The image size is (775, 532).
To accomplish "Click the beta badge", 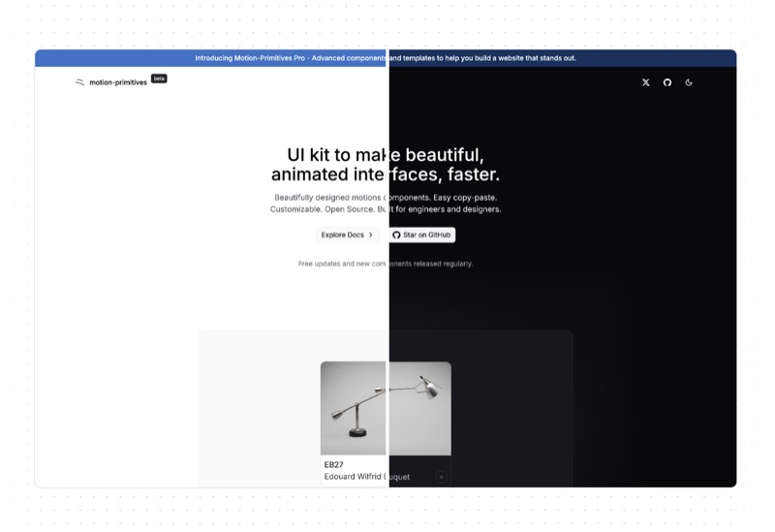I will pos(159,78).
